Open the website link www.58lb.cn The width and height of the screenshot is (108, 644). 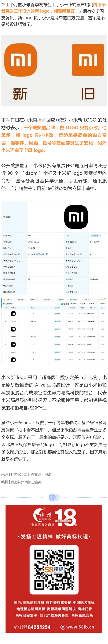[x=80, y=627]
